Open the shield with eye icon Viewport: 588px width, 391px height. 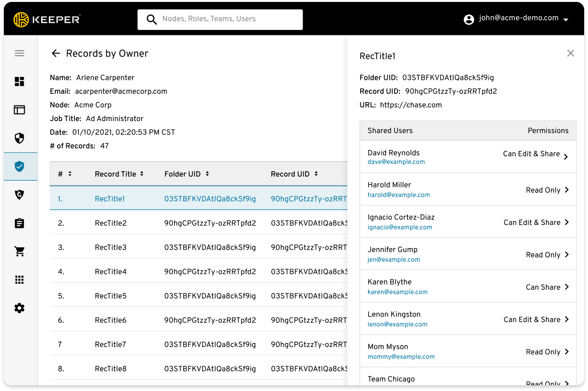click(19, 195)
